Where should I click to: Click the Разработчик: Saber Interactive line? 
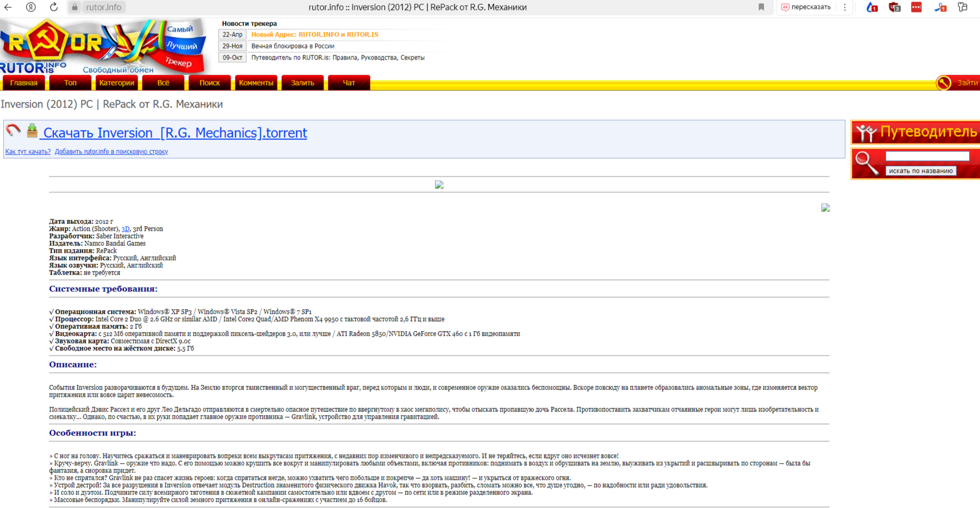(96, 236)
